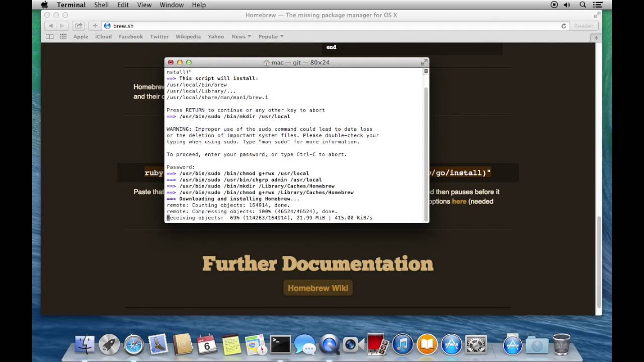Open the iCloud bookmark
The height and width of the screenshot is (362, 644).
[103, 37]
